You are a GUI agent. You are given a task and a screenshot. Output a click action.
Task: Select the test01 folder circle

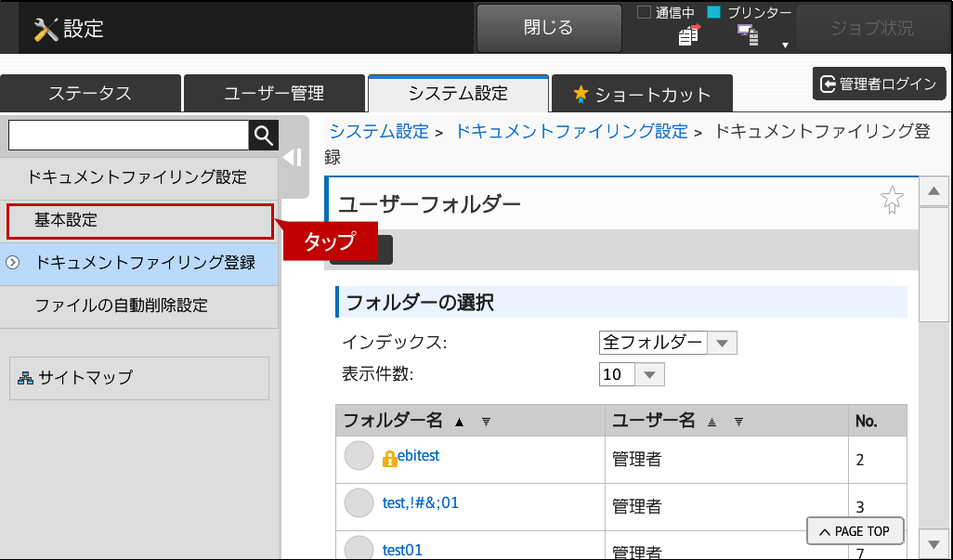coord(359,548)
